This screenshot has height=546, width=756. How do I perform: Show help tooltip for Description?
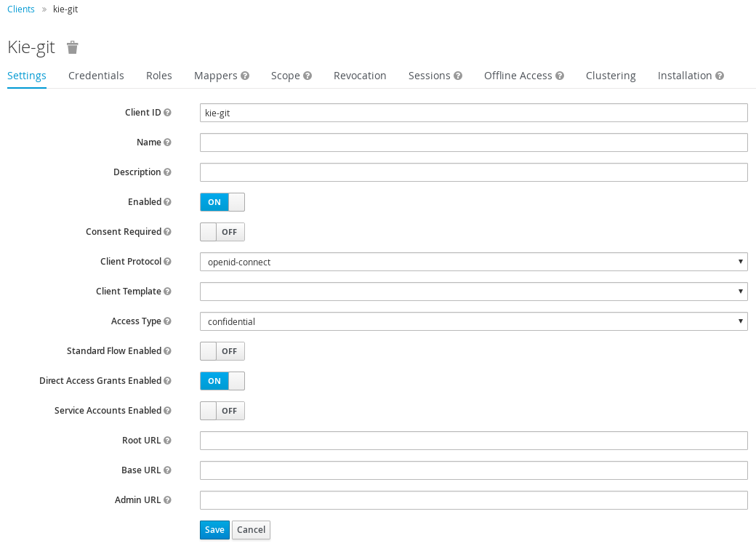[x=167, y=172]
